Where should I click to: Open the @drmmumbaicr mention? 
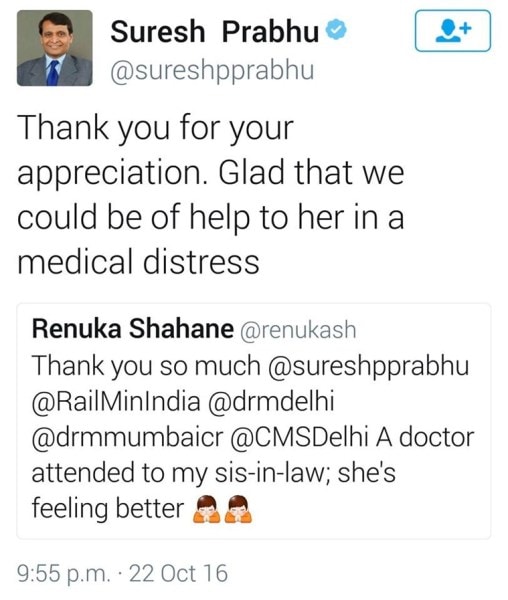point(127,438)
